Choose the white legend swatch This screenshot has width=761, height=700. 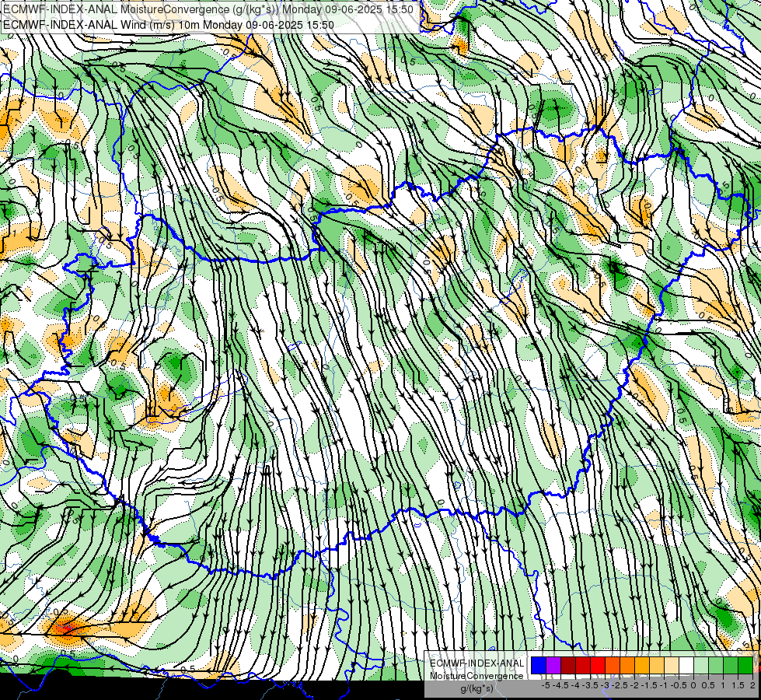686,665
